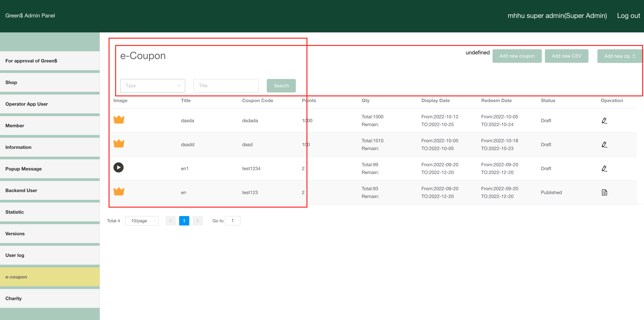Image resolution: width=644 pixels, height=320 pixels.
Task: Click the Log out link
Action: (628, 16)
